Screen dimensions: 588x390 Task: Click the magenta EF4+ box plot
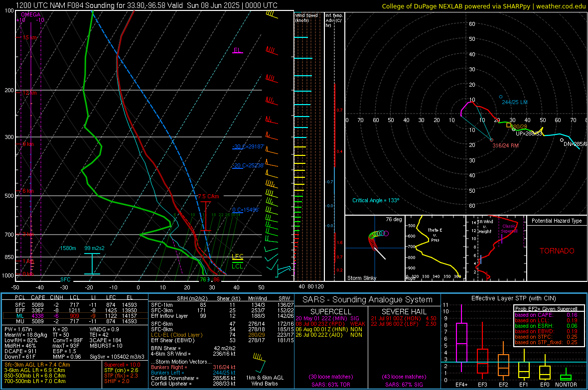tap(461, 339)
